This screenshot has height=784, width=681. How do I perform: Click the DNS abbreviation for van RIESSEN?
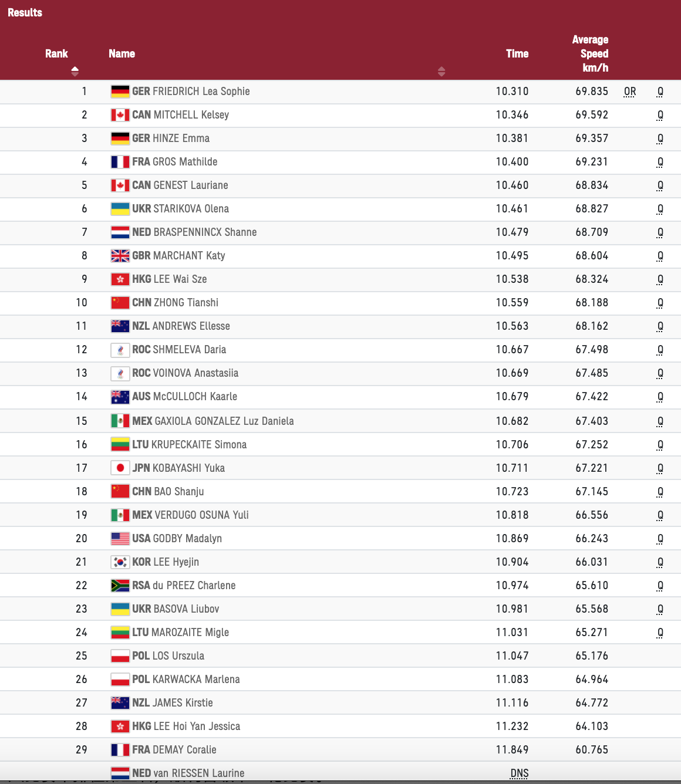520,773
